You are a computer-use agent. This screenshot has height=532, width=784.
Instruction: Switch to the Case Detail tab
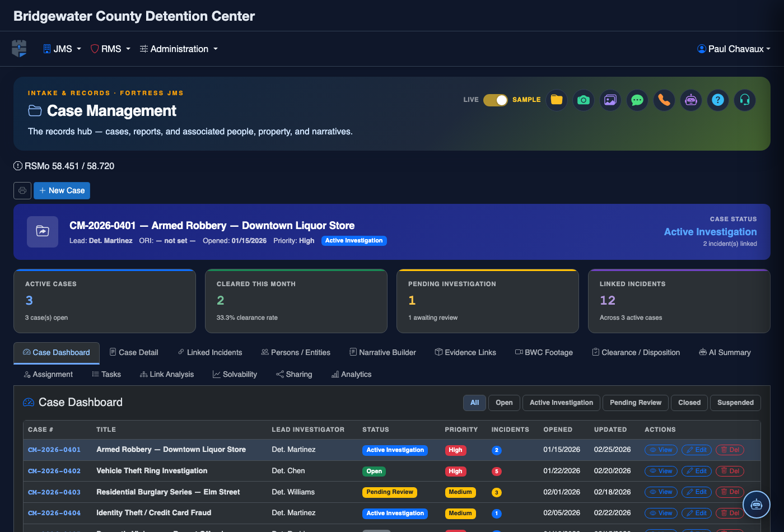point(134,353)
